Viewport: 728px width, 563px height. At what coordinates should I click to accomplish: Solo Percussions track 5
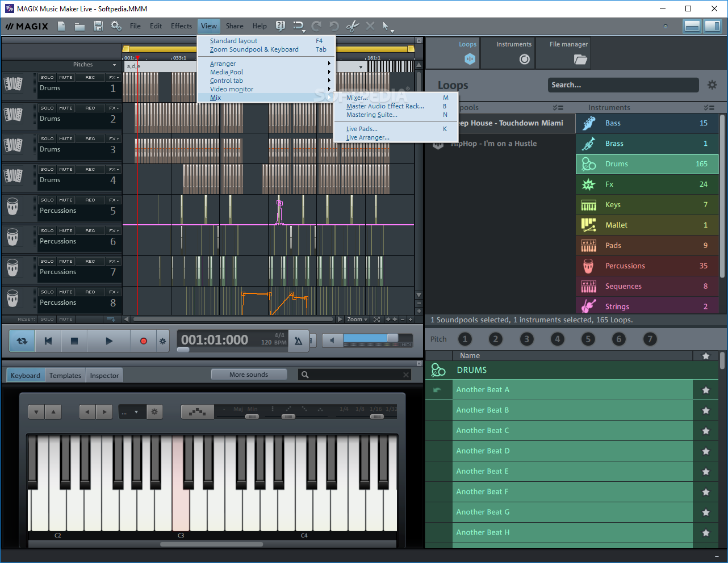(47, 200)
